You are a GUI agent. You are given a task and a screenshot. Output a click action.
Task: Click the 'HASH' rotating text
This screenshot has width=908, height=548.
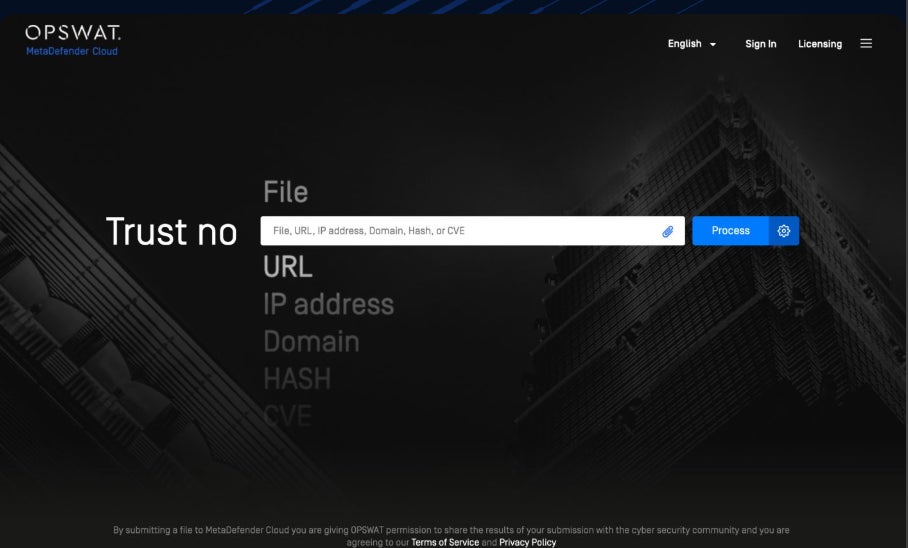(x=297, y=379)
